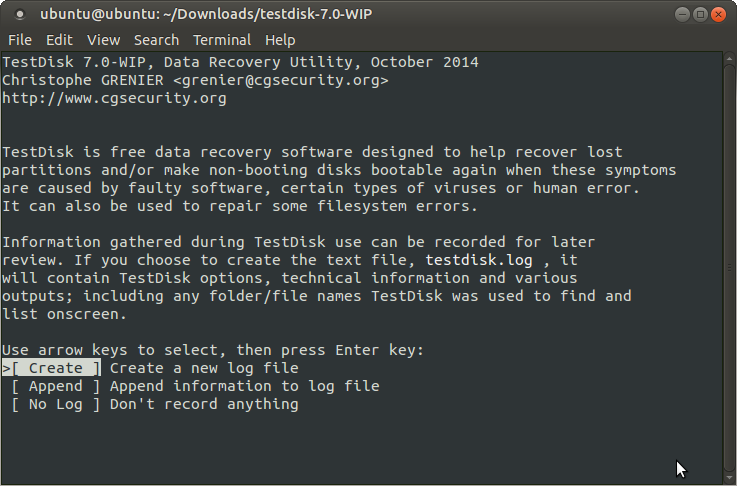Viewport: 737px width, 486px height.
Task: Open the Terminal menu
Action: click(222, 40)
